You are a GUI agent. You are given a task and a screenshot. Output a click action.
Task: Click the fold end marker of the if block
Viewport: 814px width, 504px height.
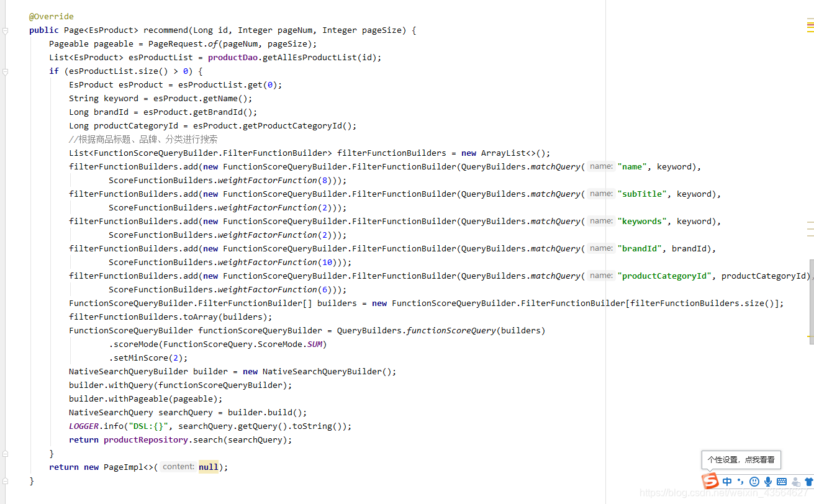coord(6,454)
